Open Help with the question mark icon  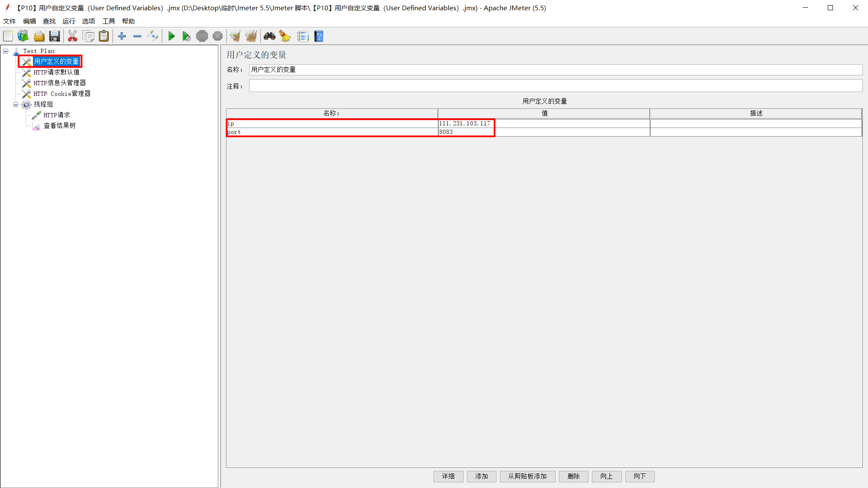(318, 36)
